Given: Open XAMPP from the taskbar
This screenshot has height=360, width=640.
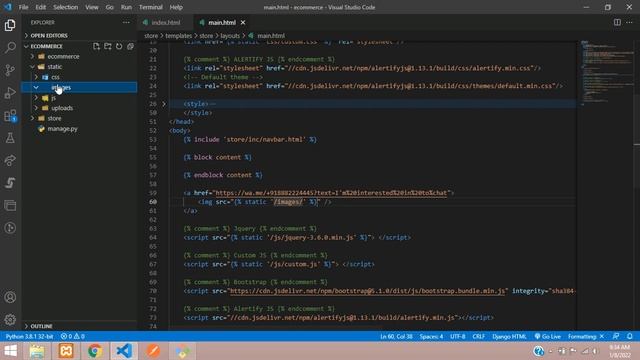Looking at the screenshot, I should pyautogui.click(x=66, y=351).
